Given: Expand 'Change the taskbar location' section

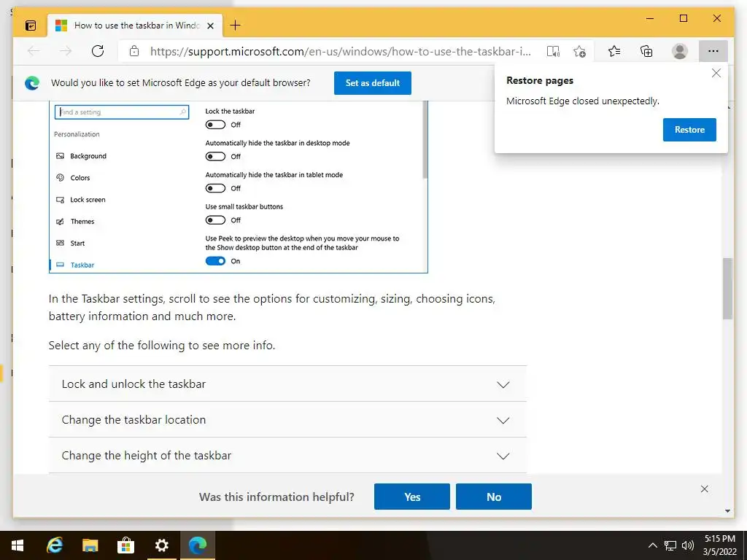Looking at the screenshot, I should (x=287, y=419).
